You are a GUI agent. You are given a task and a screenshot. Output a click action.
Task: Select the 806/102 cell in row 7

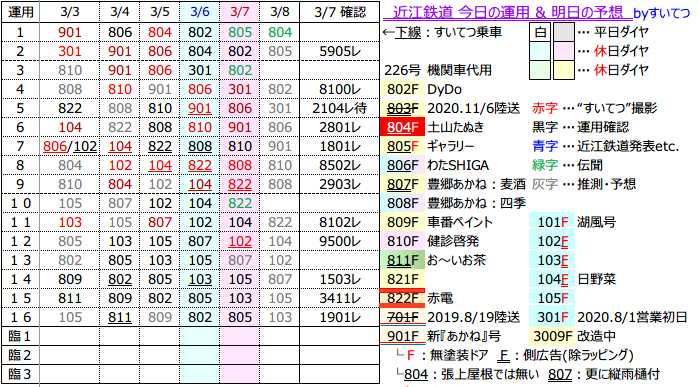click(x=70, y=147)
